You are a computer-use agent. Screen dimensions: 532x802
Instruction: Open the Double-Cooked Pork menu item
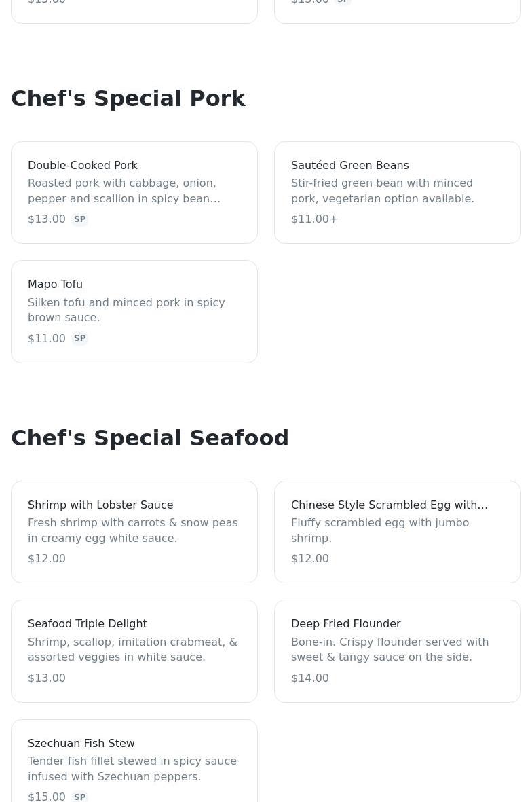pyautogui.click(x=134, y=192)
